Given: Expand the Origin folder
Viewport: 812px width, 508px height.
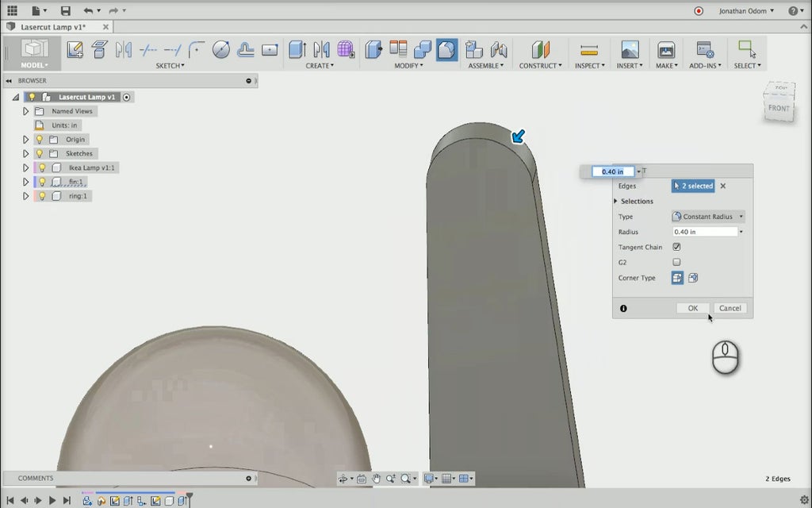Looking at the screenshot, I should point(25,140).
